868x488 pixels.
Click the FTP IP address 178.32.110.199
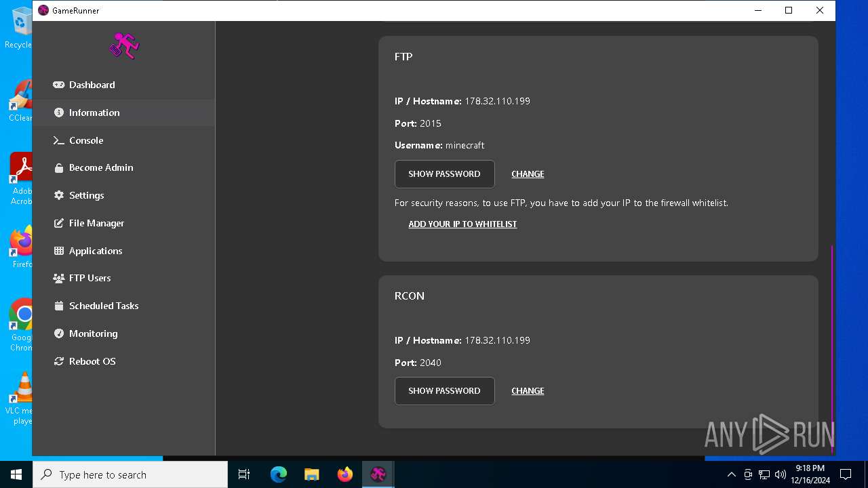coord(497,101)
